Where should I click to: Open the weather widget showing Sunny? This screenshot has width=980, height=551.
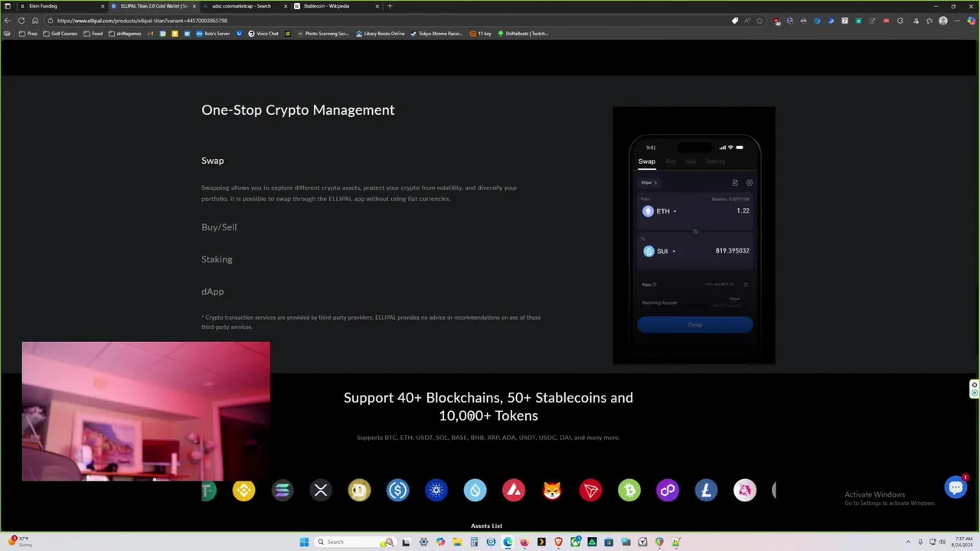pyautogui.click(x=19, y=542)
